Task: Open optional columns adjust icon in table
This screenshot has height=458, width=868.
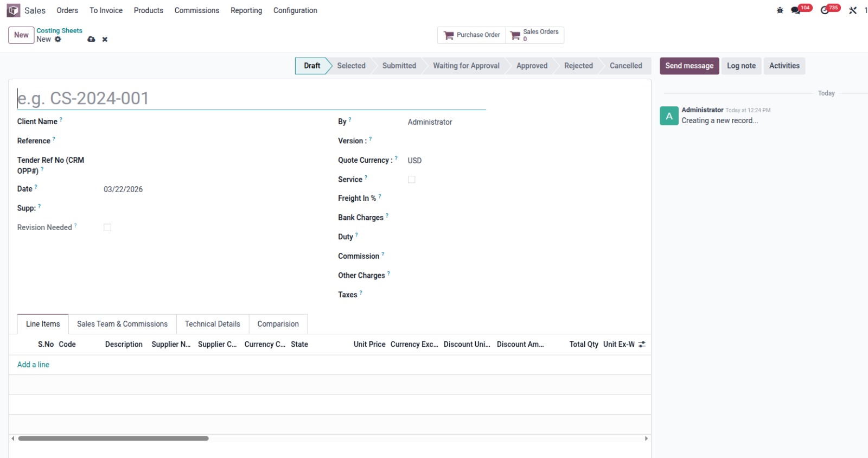Action: pyautogui.click(x=642, y=345)
